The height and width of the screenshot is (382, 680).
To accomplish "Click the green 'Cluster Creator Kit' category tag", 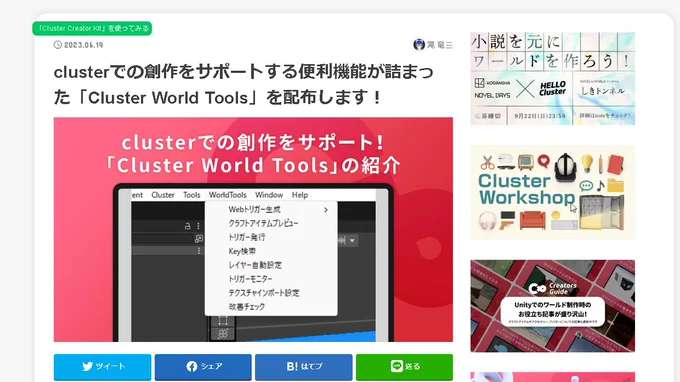I will click(x=92, y=29).
